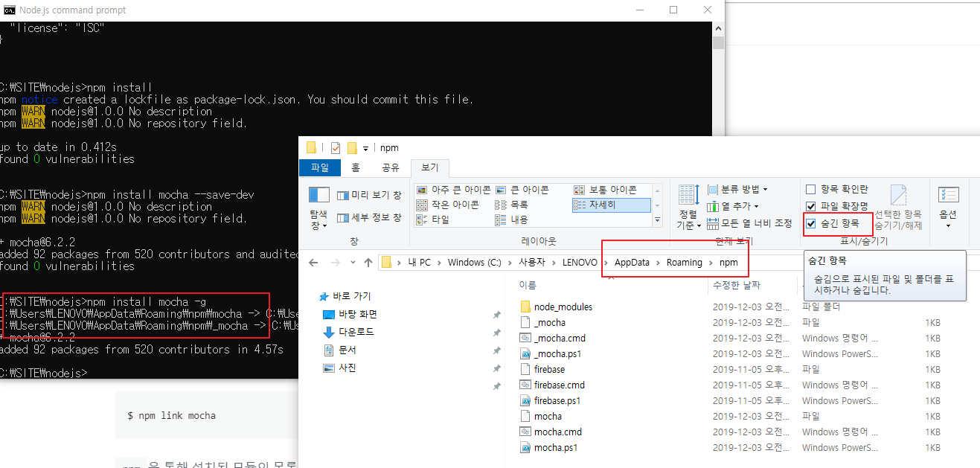Image resolution: width=980 pixels, height=468 pixels.
Task: Expand chevron after Roaming in address bar
Action: click(x=711, y=263)
